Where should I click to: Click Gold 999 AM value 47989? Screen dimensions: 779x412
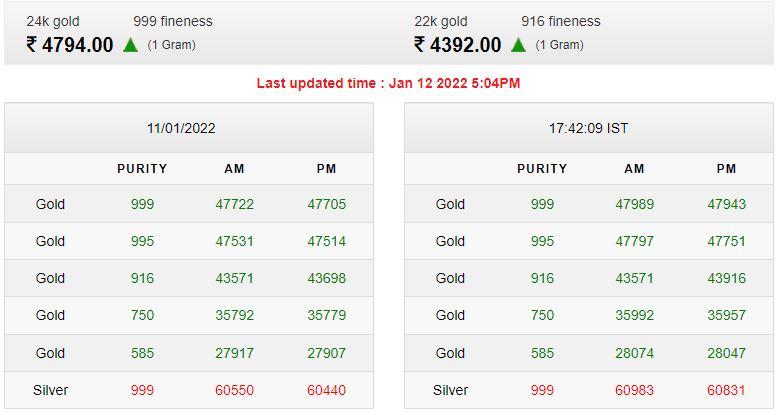[x=634, y=204]
